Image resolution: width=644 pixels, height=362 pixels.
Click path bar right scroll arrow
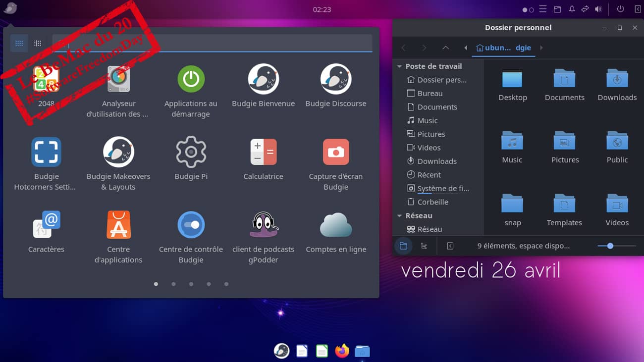click(541, 48)
